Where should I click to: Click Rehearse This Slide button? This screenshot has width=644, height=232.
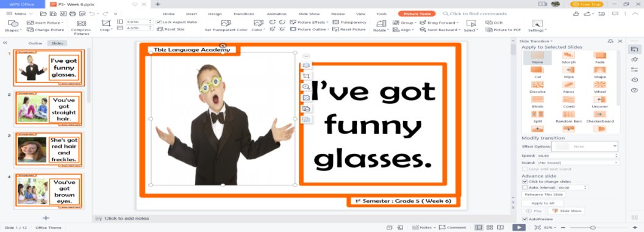[543, 194]
